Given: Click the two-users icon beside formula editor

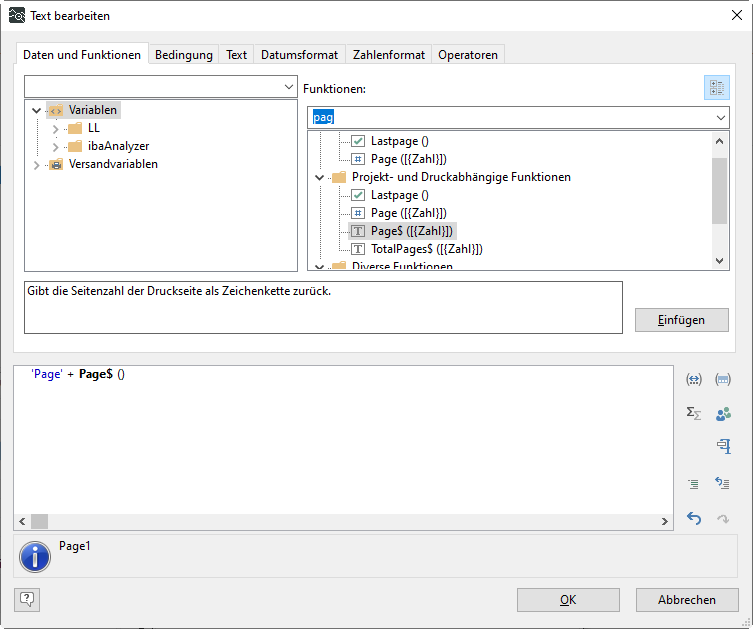Looking at the screenshot, I should pyautogui.click(x=723, y=413).
